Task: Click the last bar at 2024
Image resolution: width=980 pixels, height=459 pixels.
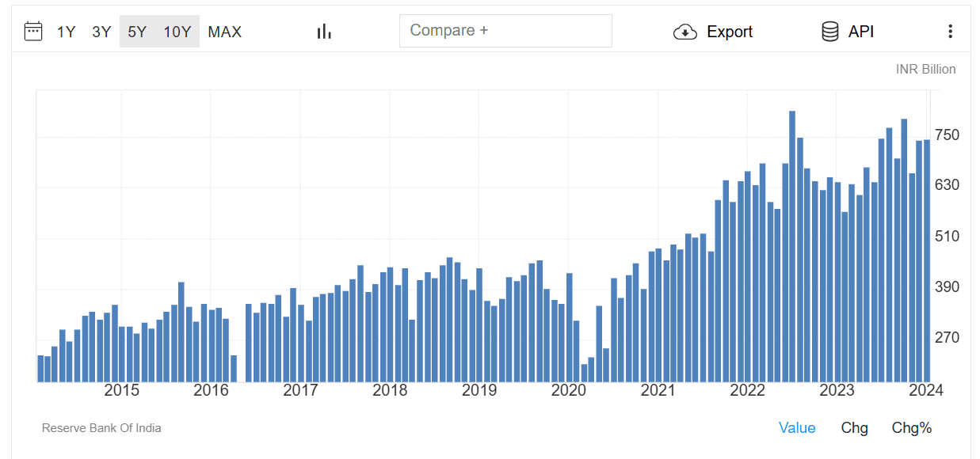Action: pos(926,260)
